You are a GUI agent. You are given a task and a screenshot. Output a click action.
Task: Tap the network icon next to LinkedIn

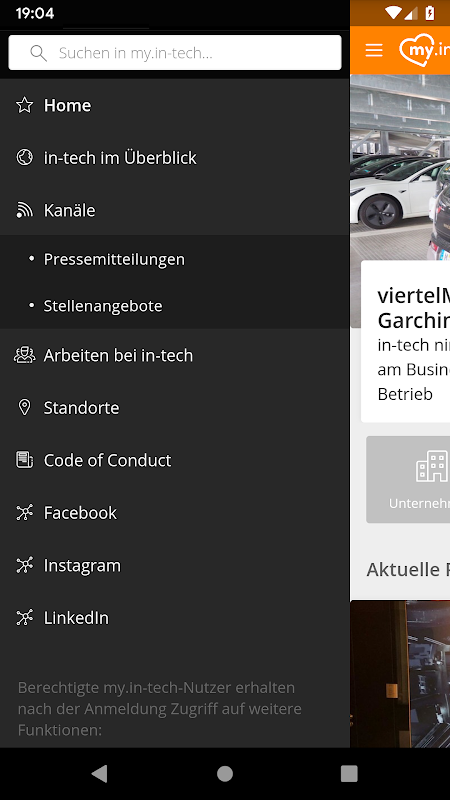point(24,618)
